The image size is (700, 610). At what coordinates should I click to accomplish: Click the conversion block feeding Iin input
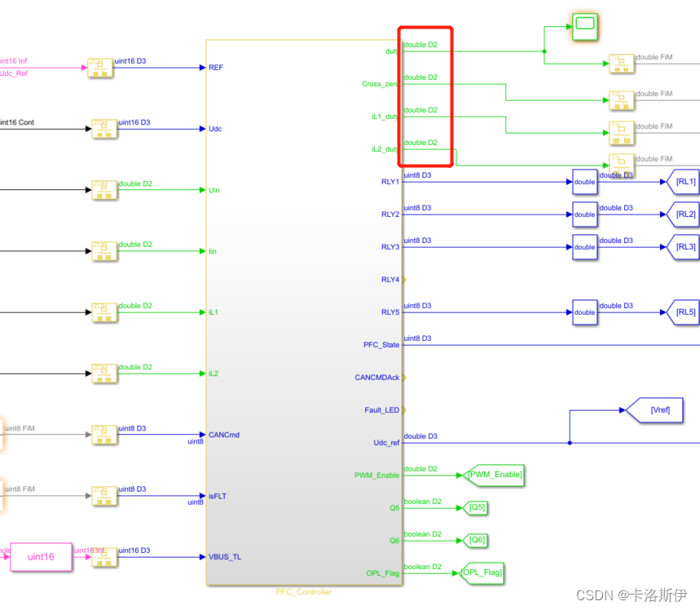click(103, 251)
